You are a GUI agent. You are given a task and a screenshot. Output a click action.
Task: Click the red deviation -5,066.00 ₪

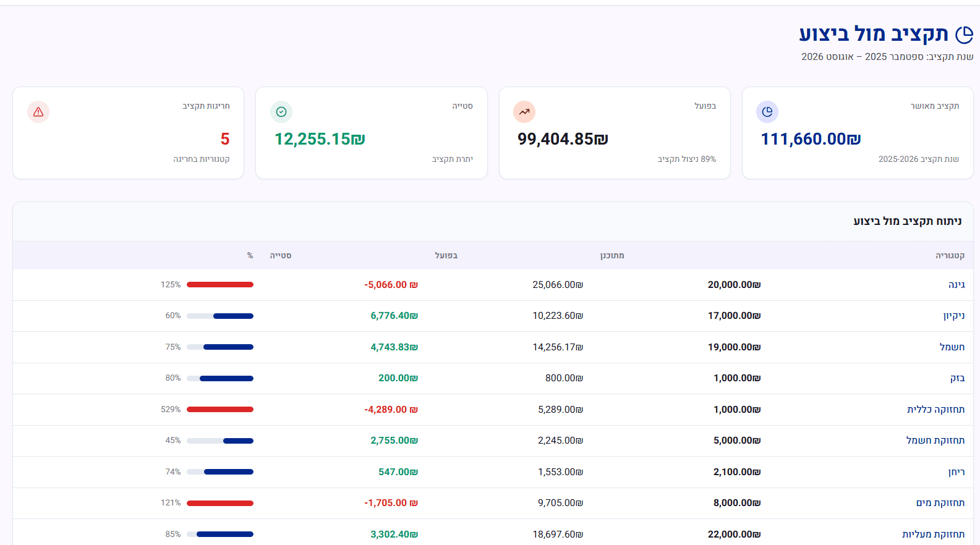pyautogui.click(x=391, y=285)
